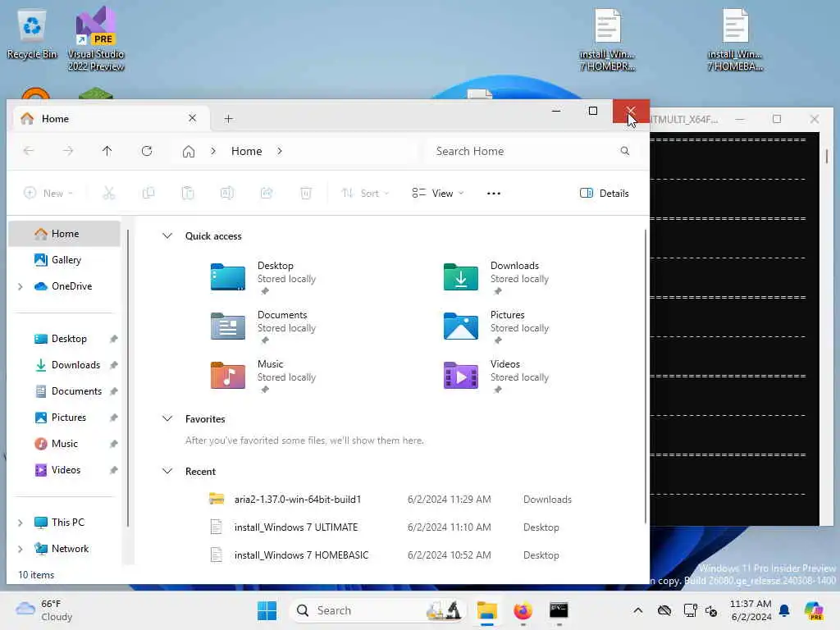Open the See more ellipsis menu
840x630 pixels.
[493, 194]
